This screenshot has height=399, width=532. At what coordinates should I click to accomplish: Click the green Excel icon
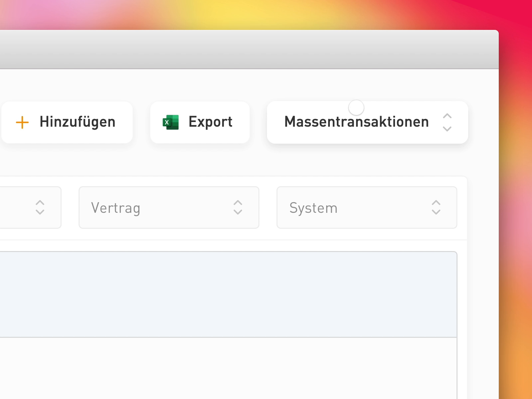click(x=171, y=122)
